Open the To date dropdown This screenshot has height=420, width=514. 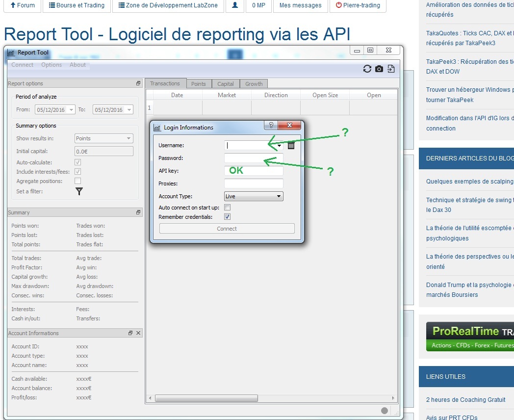point(129,110)
